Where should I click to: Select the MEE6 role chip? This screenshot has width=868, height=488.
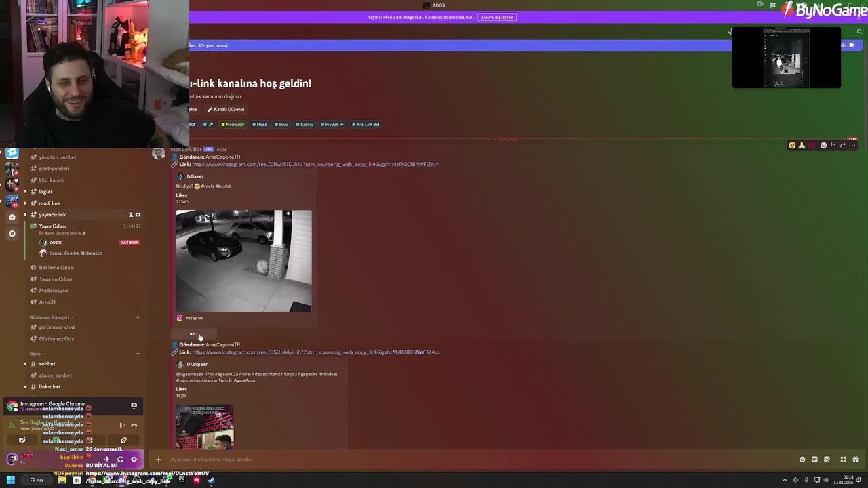point(260,125)
